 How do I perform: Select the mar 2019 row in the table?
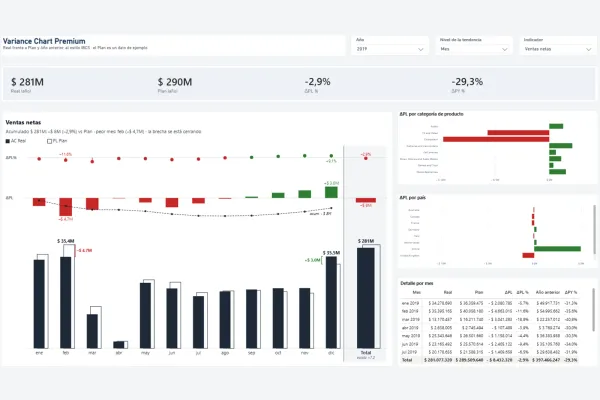coord(489,320)
